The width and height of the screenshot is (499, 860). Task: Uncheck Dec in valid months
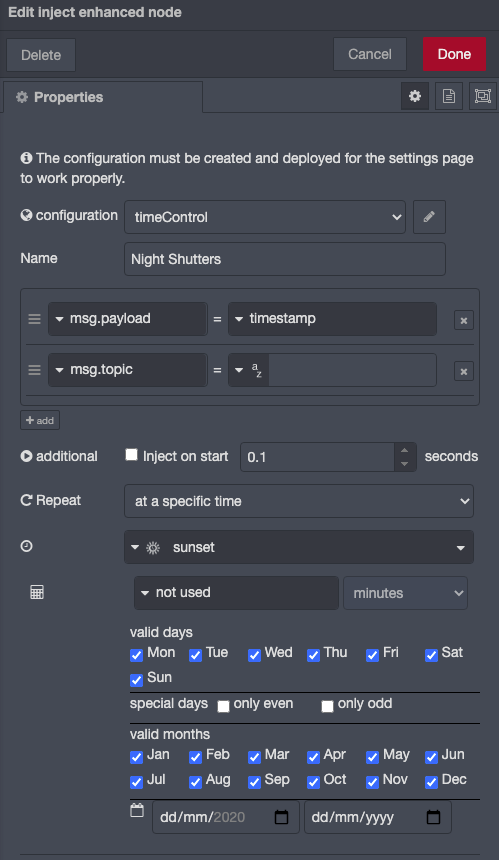(432, 782)
